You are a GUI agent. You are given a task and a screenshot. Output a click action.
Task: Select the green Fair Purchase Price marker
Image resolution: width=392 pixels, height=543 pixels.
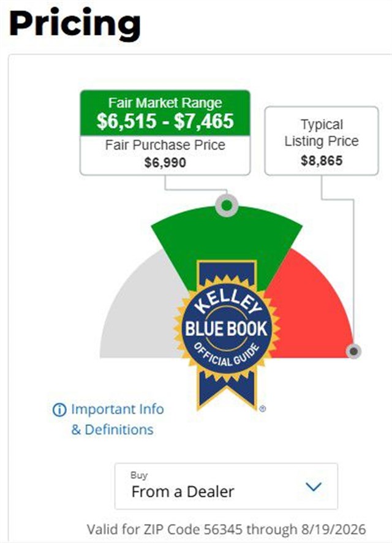coord(226,205)
